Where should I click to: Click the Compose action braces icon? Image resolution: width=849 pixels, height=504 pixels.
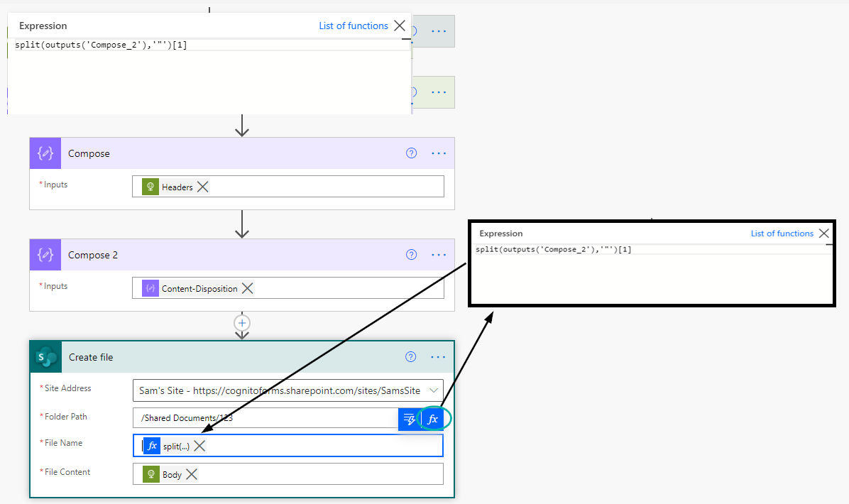click(45, 153)
